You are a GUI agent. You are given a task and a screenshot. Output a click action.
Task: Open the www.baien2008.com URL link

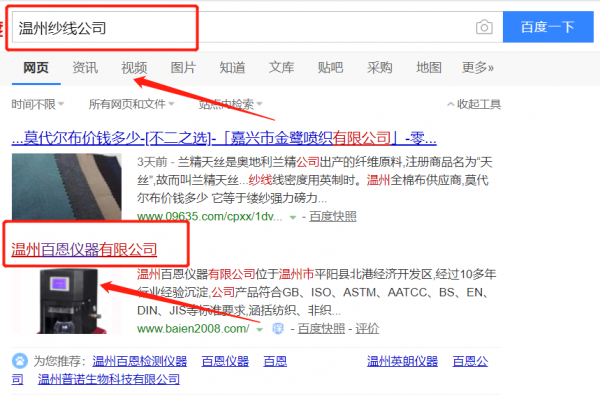tap(193, 329)
